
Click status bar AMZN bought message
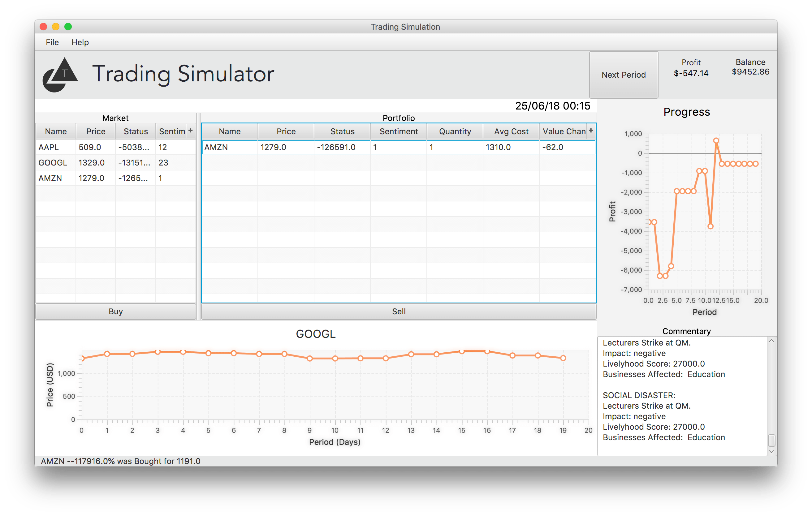click(121, 461)
